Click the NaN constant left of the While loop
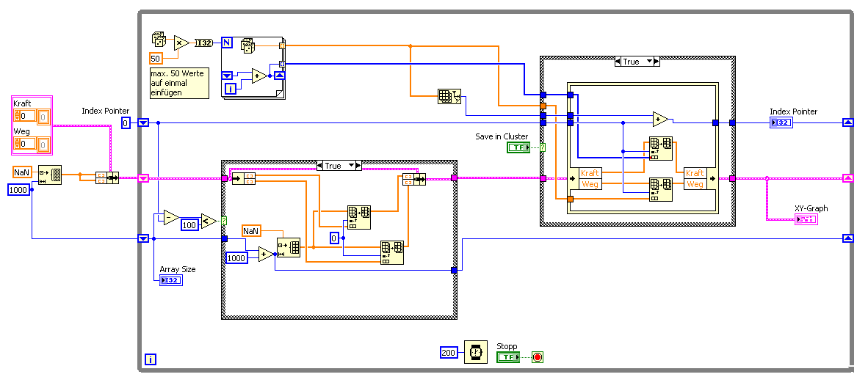868x388 pixels. point(22,172)
